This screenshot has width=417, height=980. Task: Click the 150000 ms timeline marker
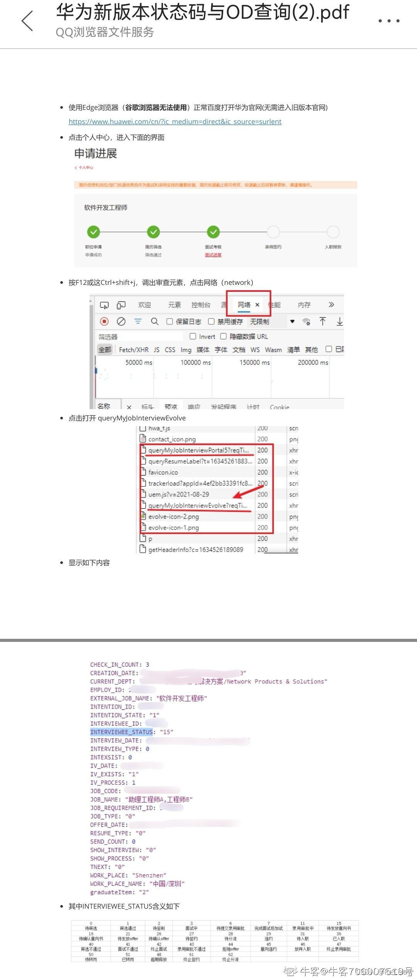[254, 362]
